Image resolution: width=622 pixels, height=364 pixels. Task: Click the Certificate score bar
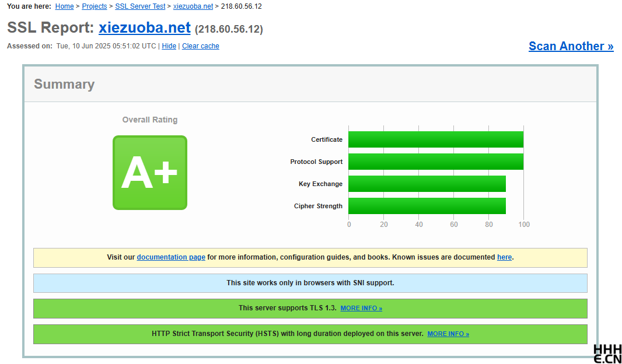pos(436,139)
